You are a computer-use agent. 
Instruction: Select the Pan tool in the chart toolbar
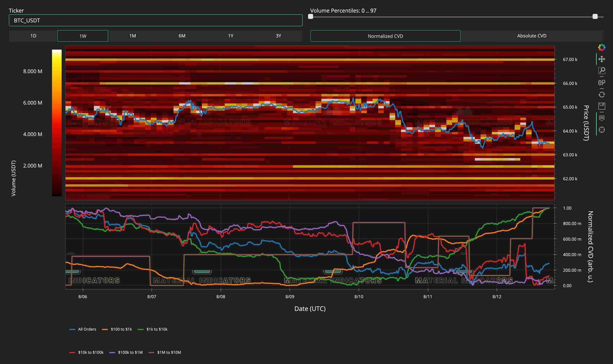click(602, 59)
